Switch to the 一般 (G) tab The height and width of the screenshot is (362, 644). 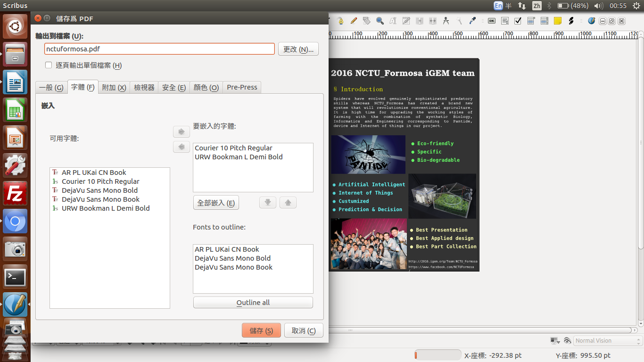pyautogui.click(x=51, y=87)
